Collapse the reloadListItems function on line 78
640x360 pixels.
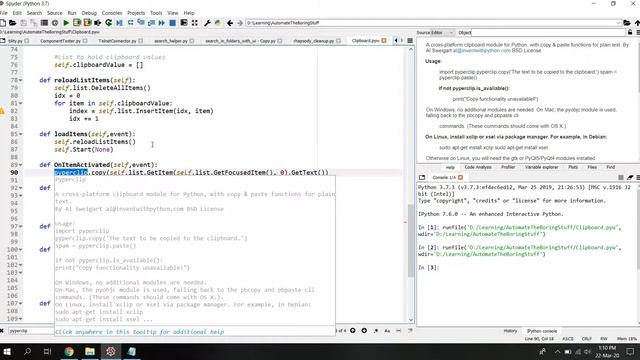[x=21, y=80]
